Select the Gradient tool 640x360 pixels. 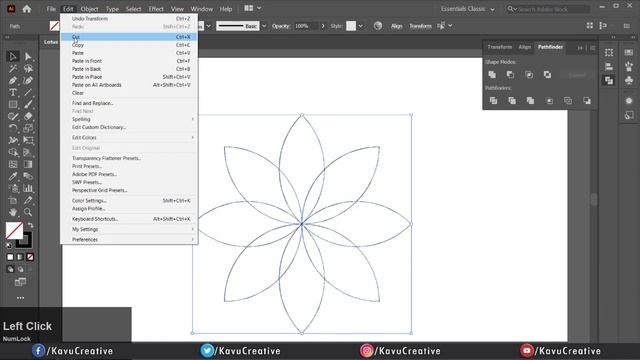28,164
